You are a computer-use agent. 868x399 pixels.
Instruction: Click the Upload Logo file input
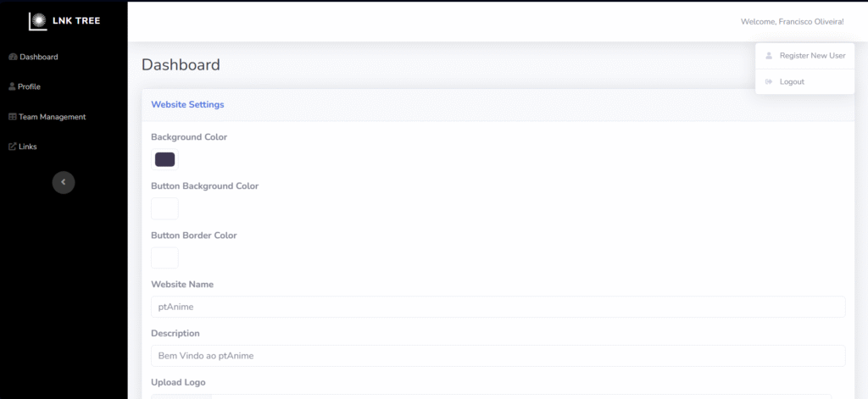tap(492, 396)
